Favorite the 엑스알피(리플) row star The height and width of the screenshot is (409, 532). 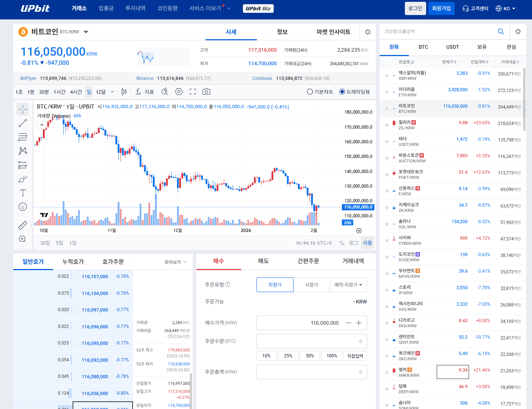point(387,75)
